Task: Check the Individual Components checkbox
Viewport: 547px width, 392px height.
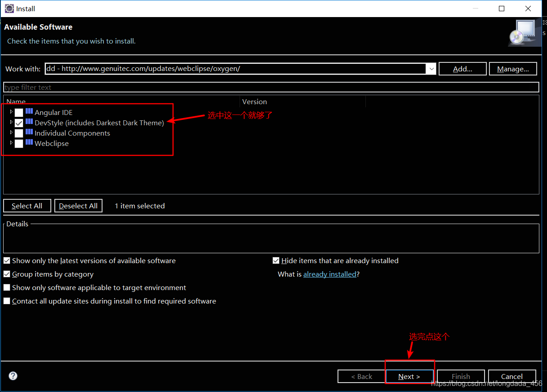Action: click(19, 133)
